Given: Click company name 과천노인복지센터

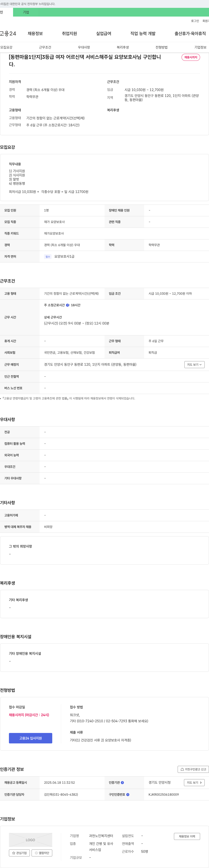Looking at the screenshot, I should 101,836.
